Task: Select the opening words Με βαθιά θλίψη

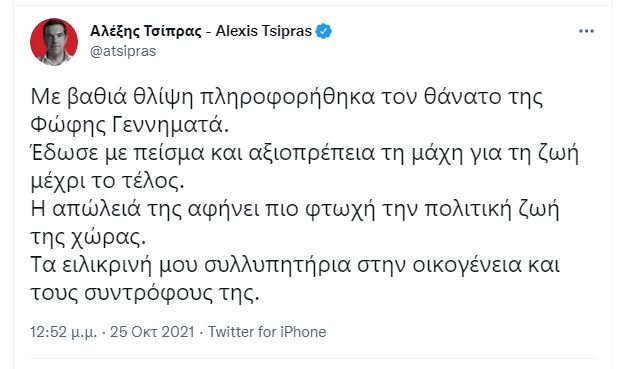Action: pyautogui.click(x=112, y=98)
